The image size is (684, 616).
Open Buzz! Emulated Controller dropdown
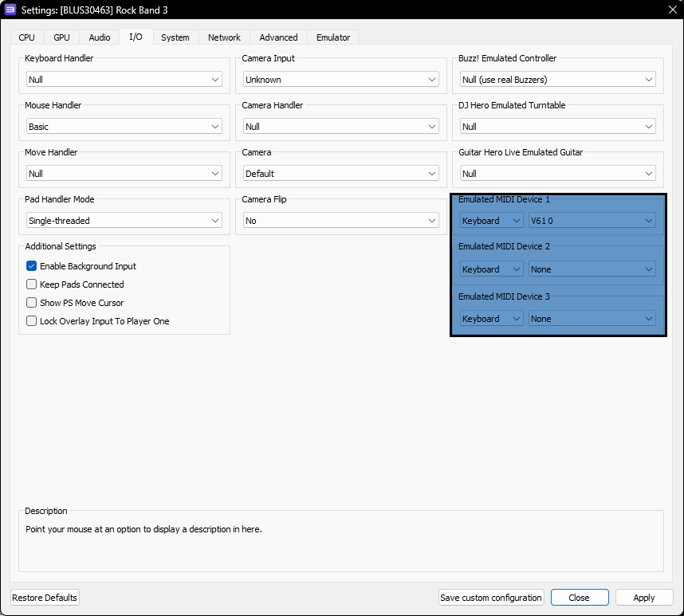558,80
